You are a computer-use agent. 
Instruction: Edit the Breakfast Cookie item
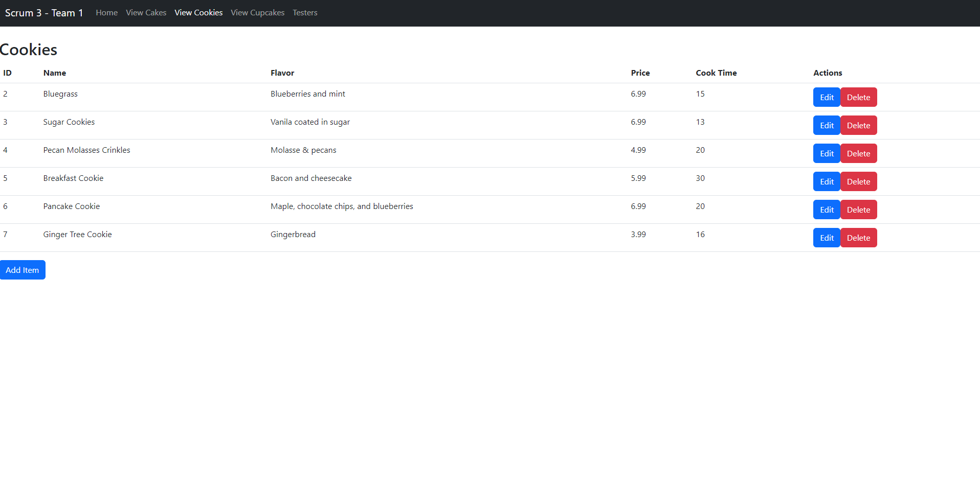pos(826,181)
